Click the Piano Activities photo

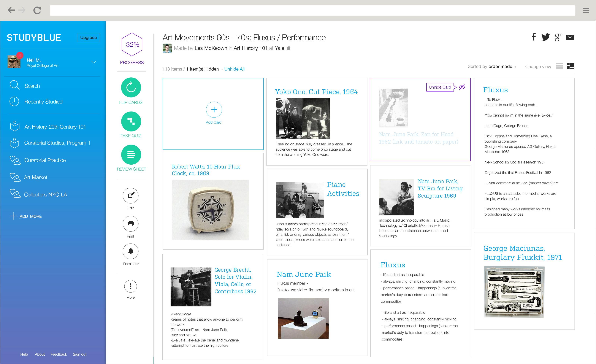coord(299,200)
